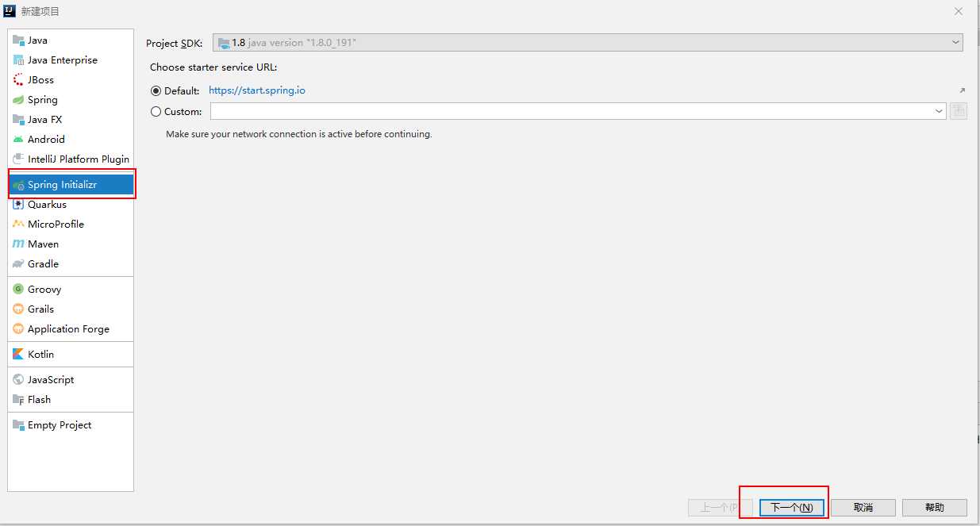This screenshot has width=980, height=526.
Task: Select the Custom starter URL radio button
Action: coord(156,112)
